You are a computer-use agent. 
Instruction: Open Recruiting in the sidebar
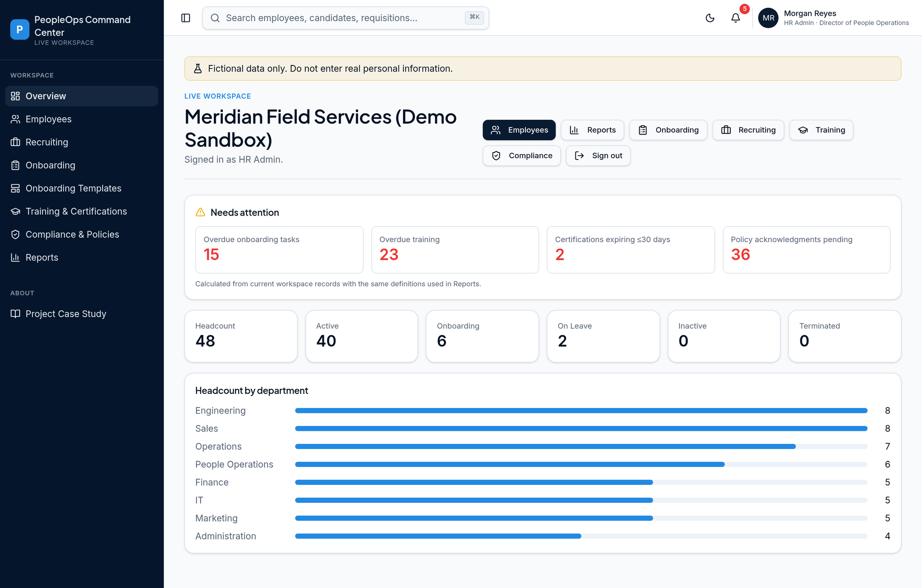point(81,142)
